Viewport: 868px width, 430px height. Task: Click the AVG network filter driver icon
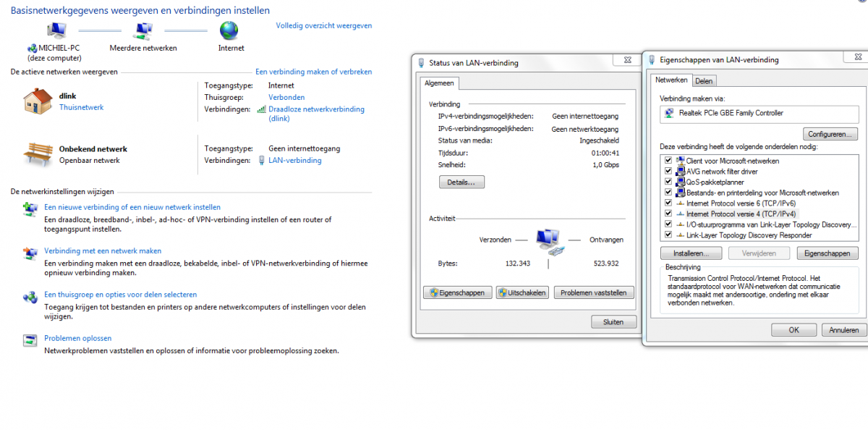[x=680, y=171]
